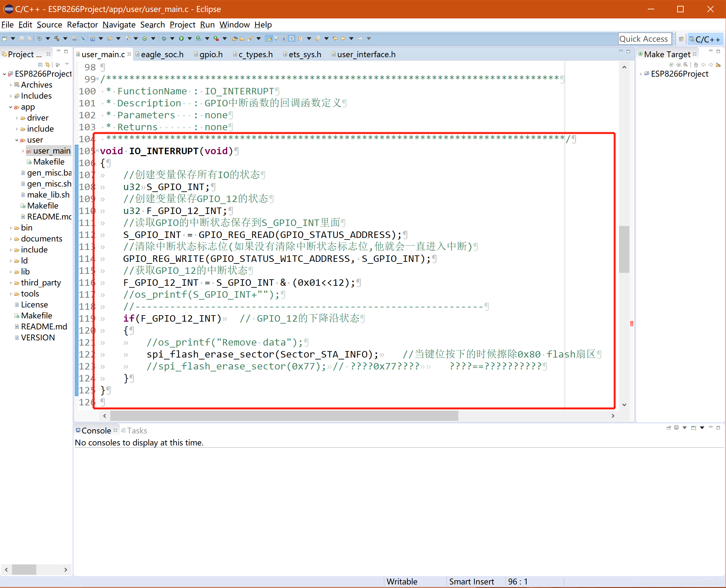Click the editor vertical scrollbar thumb

click(624, 249)
